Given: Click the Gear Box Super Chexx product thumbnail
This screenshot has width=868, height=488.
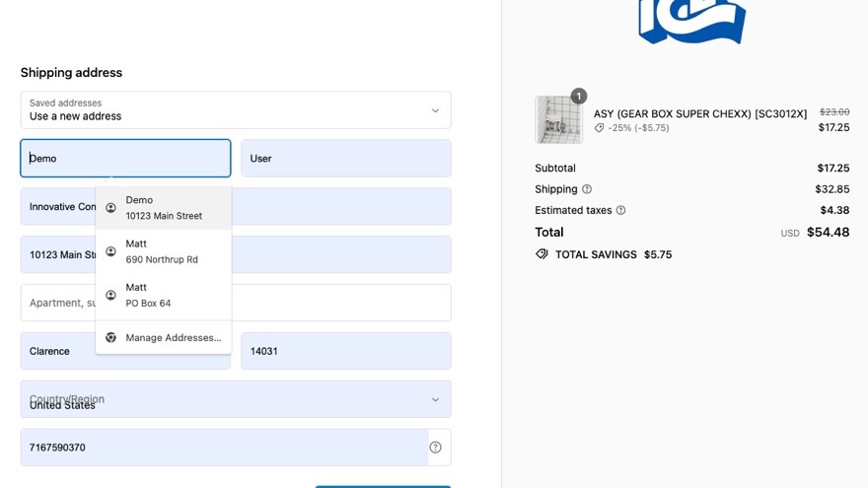Looking at the screenshot, I should pos(558,119).
